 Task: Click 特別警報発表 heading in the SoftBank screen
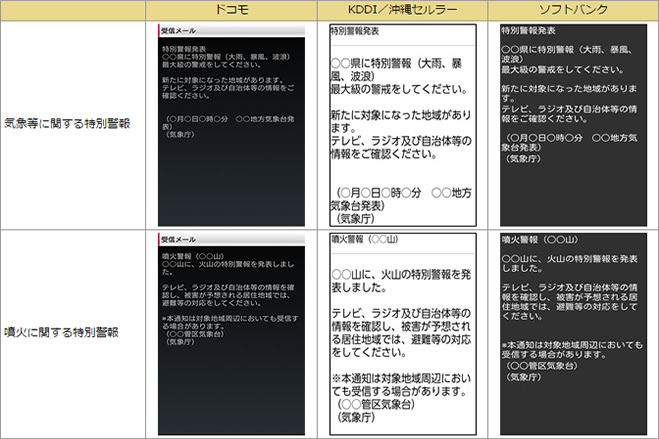tap(528, 31)
